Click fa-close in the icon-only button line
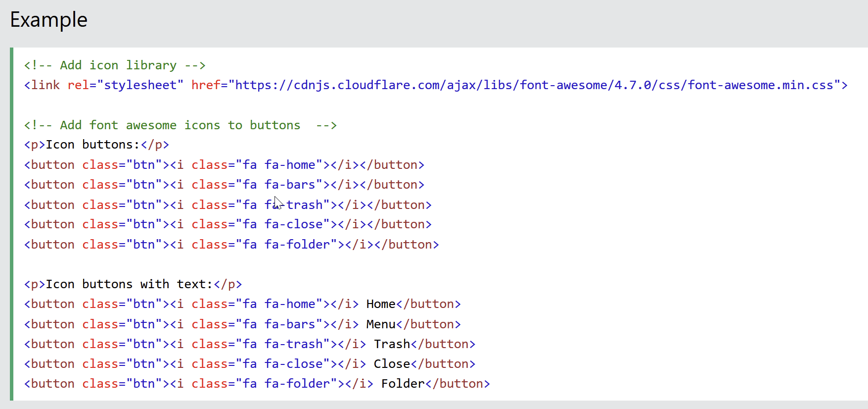This screenshot has width=868, height=409. coord(294,224)
